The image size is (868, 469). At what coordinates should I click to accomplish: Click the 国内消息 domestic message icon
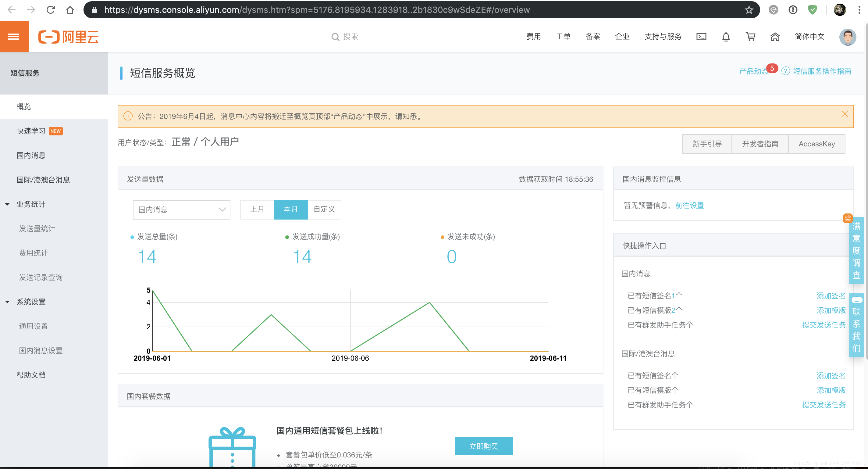click(x=31, y=156)
